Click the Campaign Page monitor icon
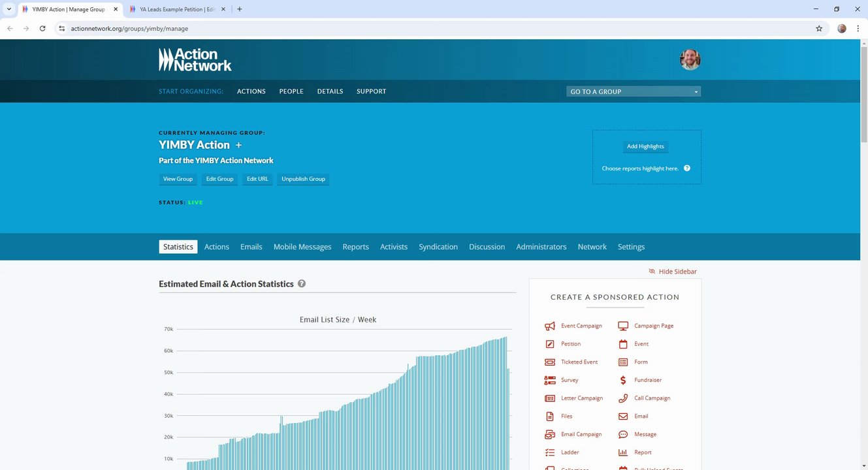Screen dimensions: 868x470 [x=623, y=326]
